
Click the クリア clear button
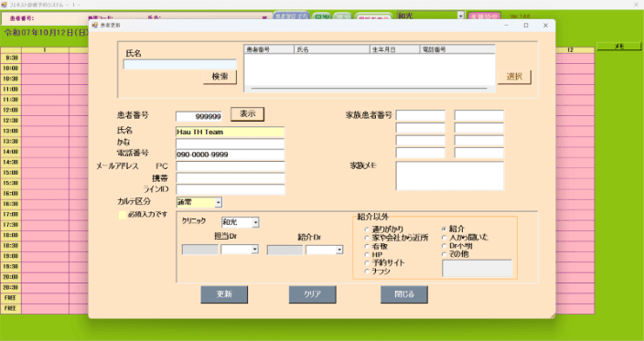(313, 294)
